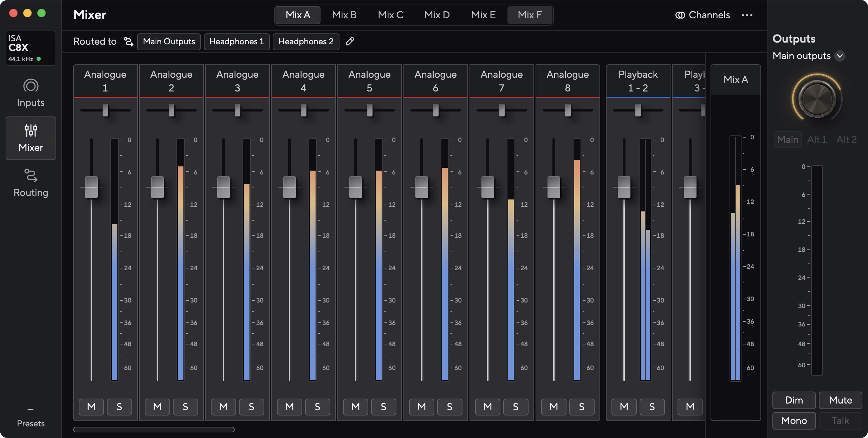This screenshot has height=438, width=868.
Task: Click the 44.1 kHz sample rate label
Action: click(21, 59)
